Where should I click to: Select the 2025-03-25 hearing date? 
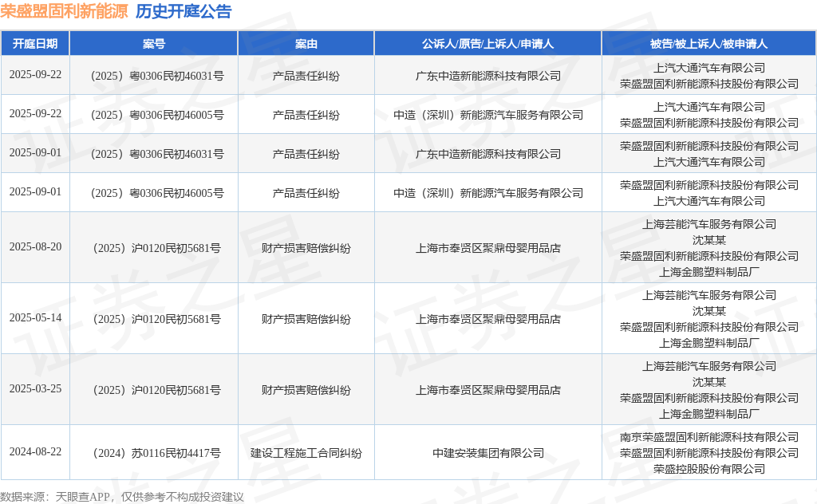[x=35, y=389]
